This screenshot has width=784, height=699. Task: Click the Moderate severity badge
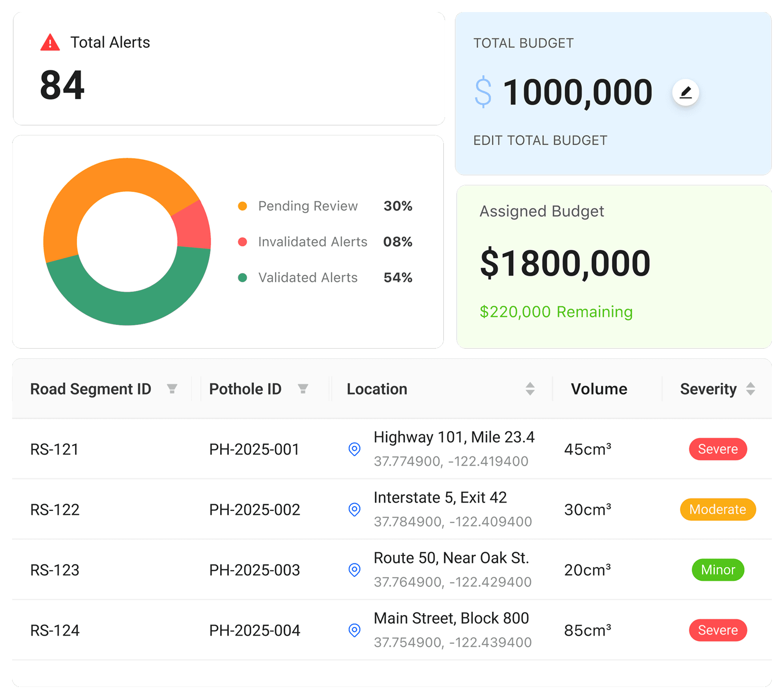717,509
